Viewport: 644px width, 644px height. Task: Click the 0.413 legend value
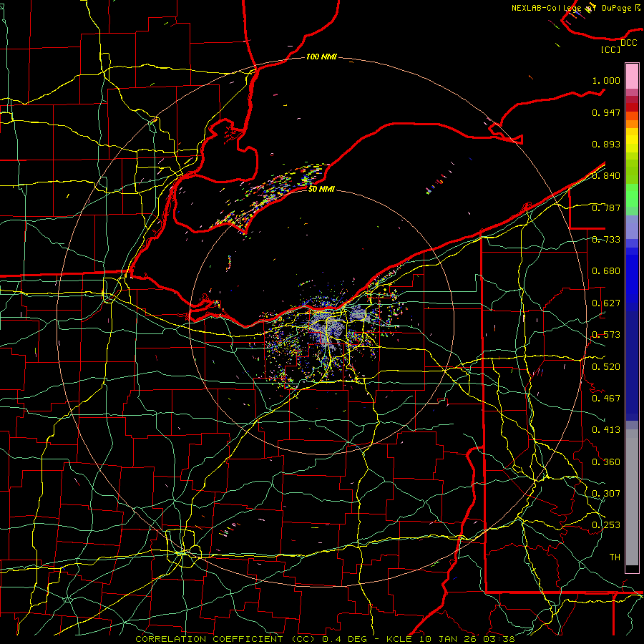[x=606, y=430]
